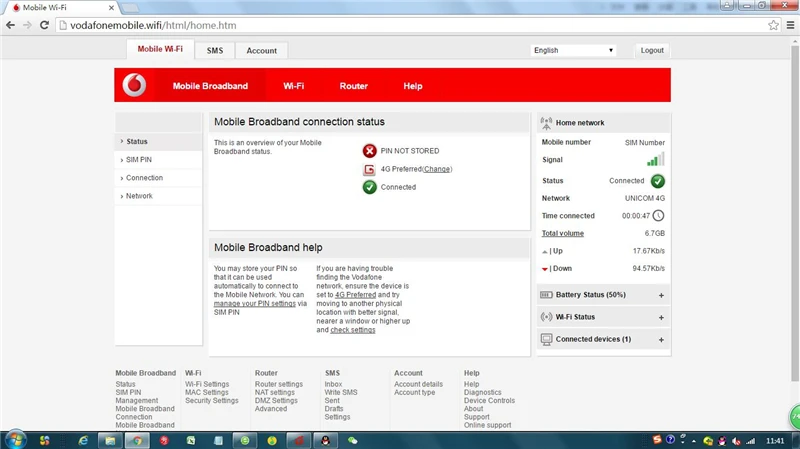
Task: Switch to the Account top tab
Action: [x=262, y=51]
